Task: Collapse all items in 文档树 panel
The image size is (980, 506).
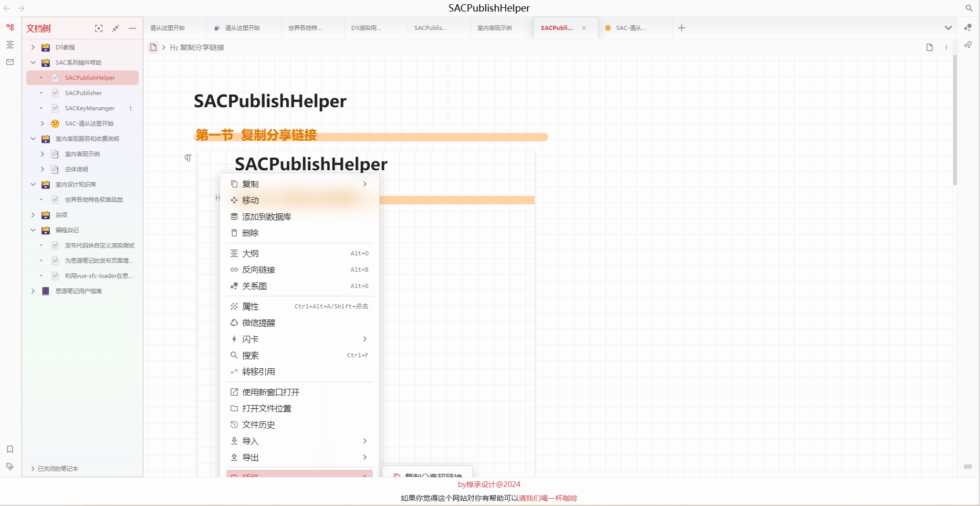Action: pos(116,28)
